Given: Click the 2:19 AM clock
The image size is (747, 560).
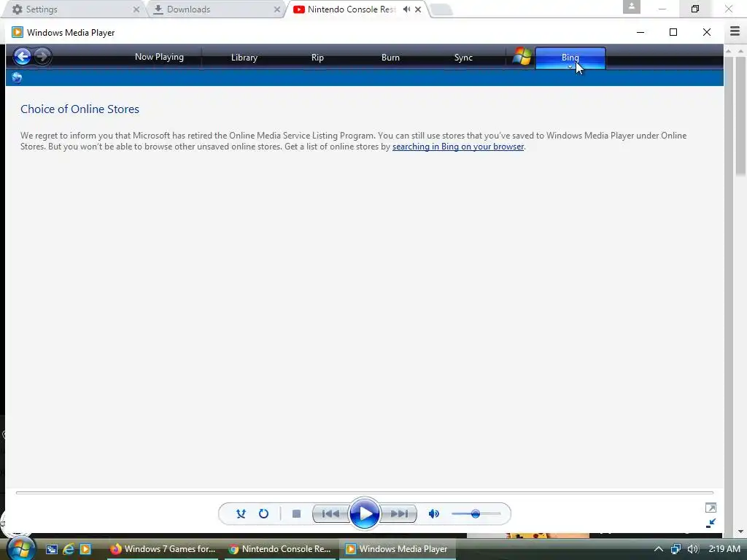Looking at the screenshot, I should pos(724,548).
